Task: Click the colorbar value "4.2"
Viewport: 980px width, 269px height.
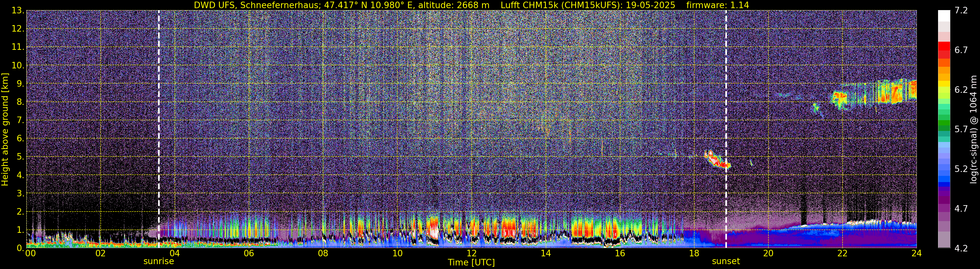Action: click(x=961, y=248)
